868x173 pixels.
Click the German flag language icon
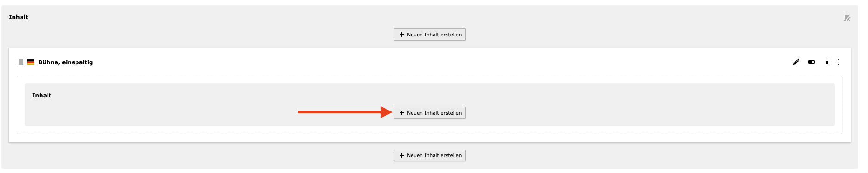click(x=31, y=62)
